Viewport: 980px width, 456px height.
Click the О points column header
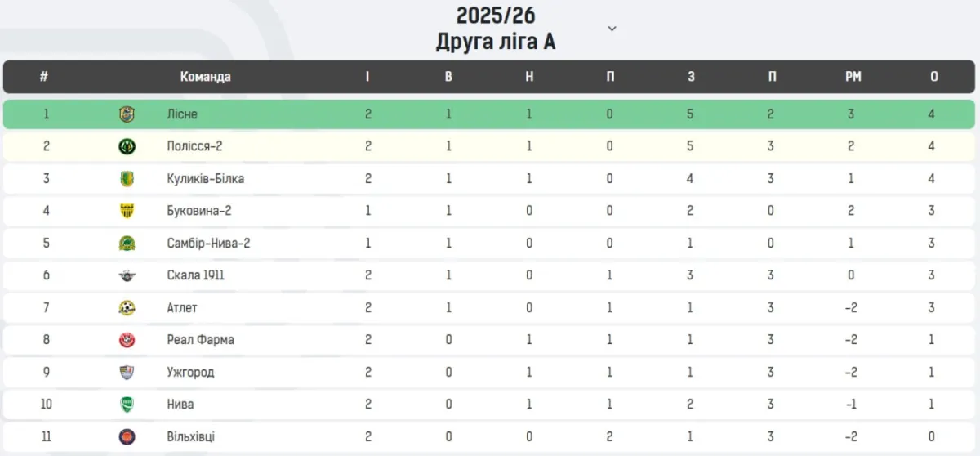pyautogui.click(x=933, y=77)
